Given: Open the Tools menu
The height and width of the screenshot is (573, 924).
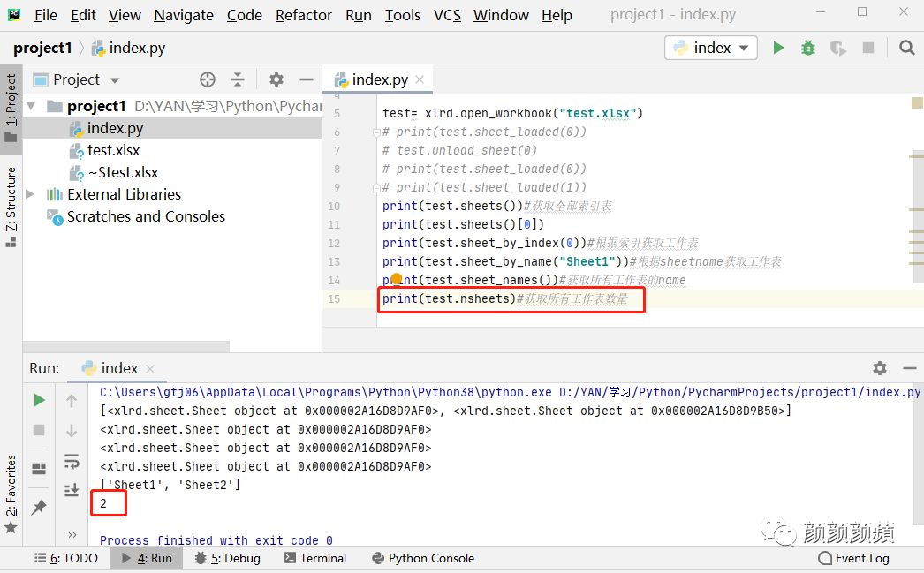Looking at the screenshot, I should point(403,15).
